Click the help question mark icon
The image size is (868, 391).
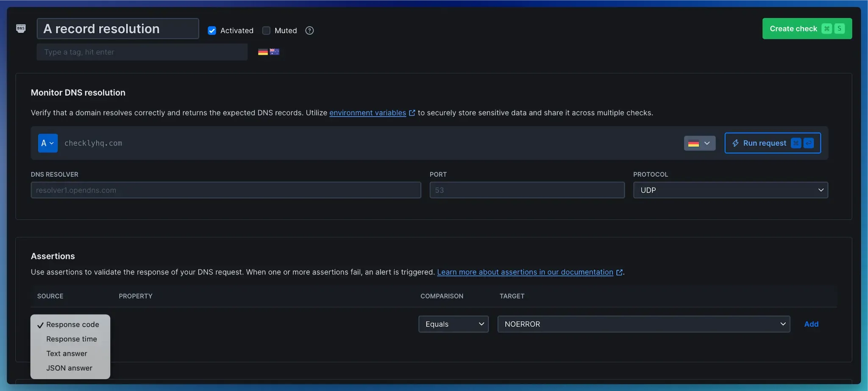[x=309, y=31]
